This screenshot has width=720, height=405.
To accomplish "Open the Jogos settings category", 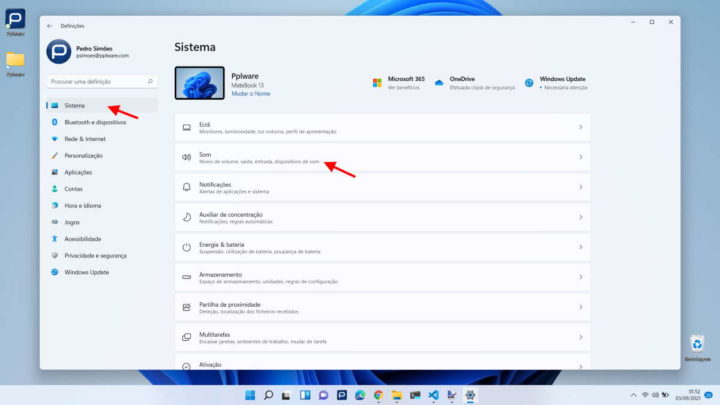I will click(72, 222).
